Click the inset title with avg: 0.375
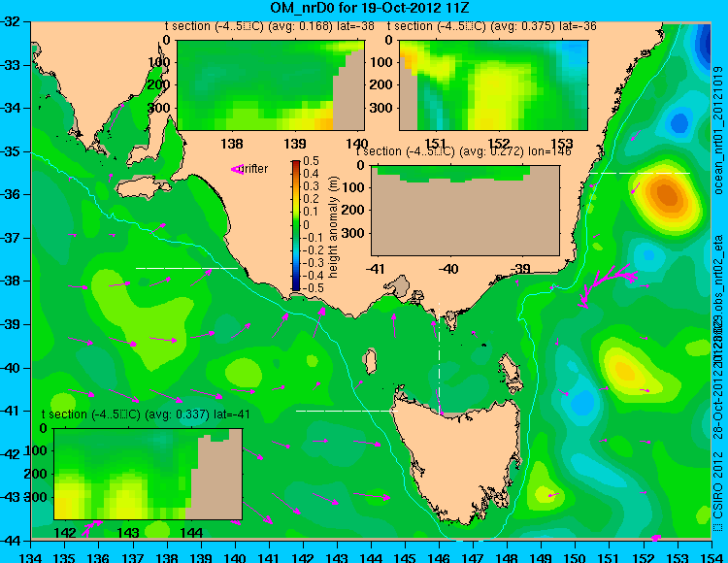728x563 pixels. click(492, 26)
